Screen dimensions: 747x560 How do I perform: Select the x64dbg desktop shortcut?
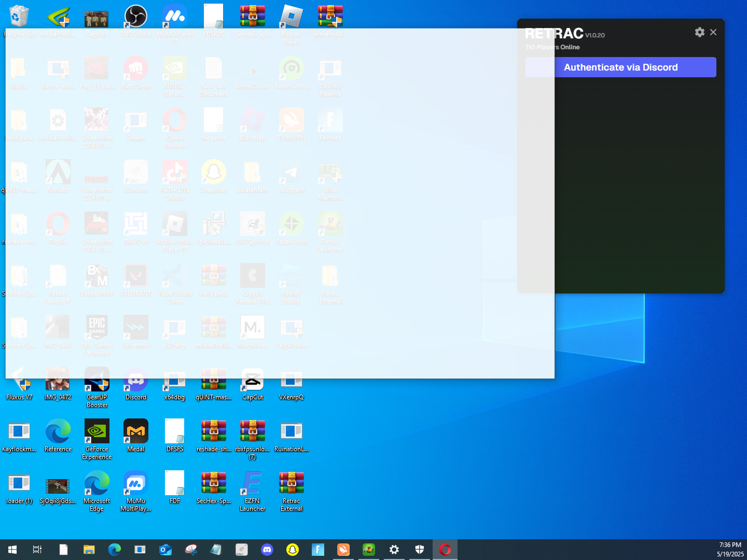click(175, 384)
